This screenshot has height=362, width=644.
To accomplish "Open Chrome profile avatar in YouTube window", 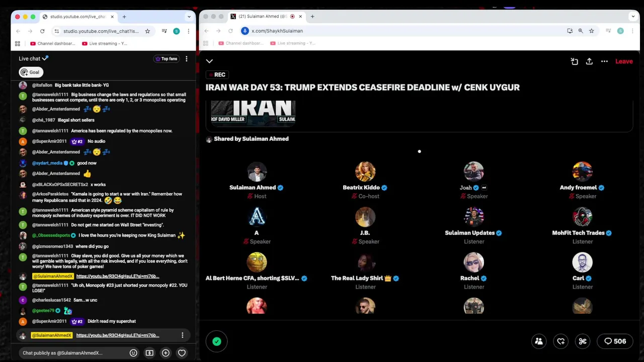I will pyautogui.click(x=176, y=31).
